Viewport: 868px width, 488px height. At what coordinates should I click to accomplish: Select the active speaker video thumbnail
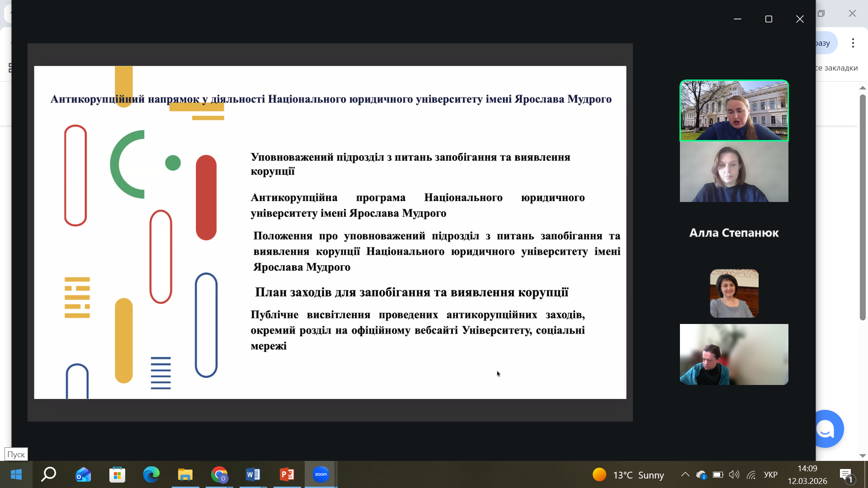point(734,111)
